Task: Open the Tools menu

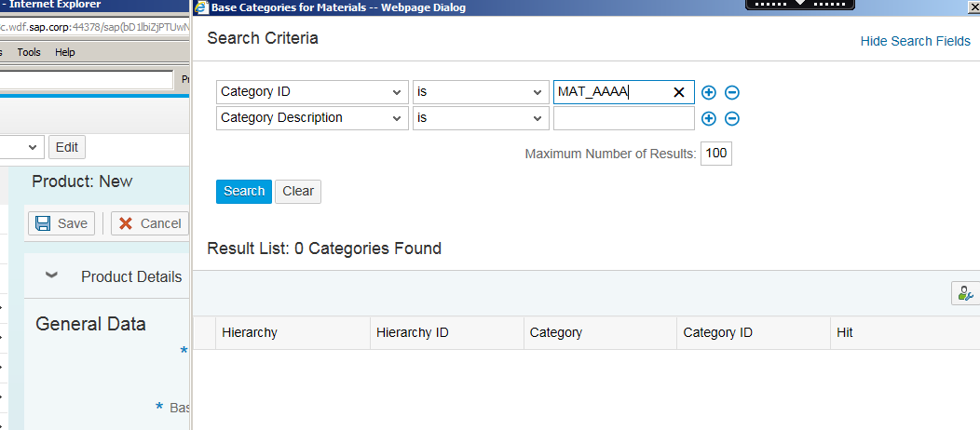Action: click(29, 52)
